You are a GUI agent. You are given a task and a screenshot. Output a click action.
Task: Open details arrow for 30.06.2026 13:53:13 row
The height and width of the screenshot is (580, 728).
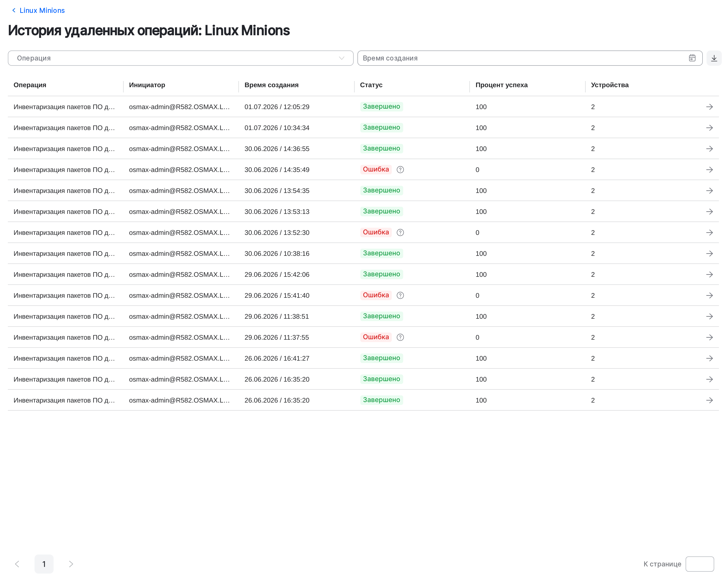pyautogui.click(x=709, y=212)
